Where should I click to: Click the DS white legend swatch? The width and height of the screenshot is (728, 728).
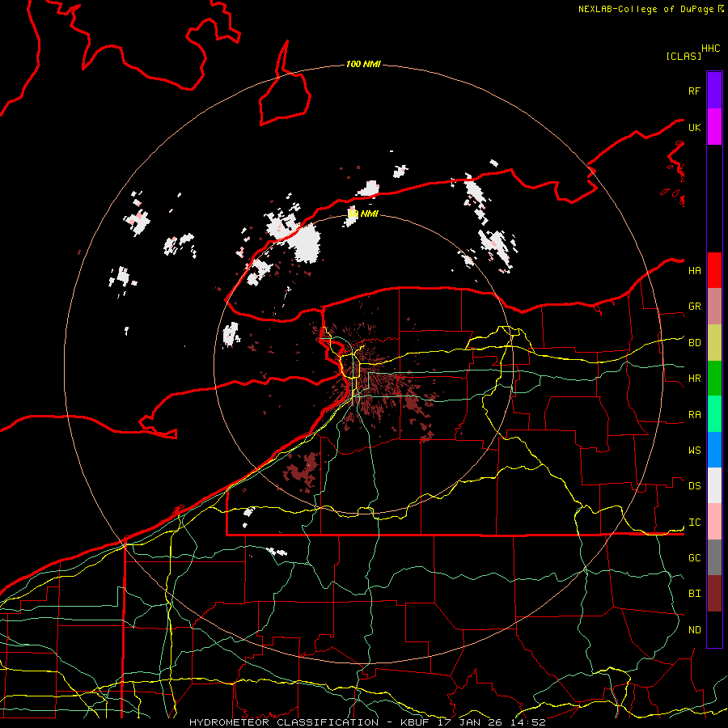714,485
